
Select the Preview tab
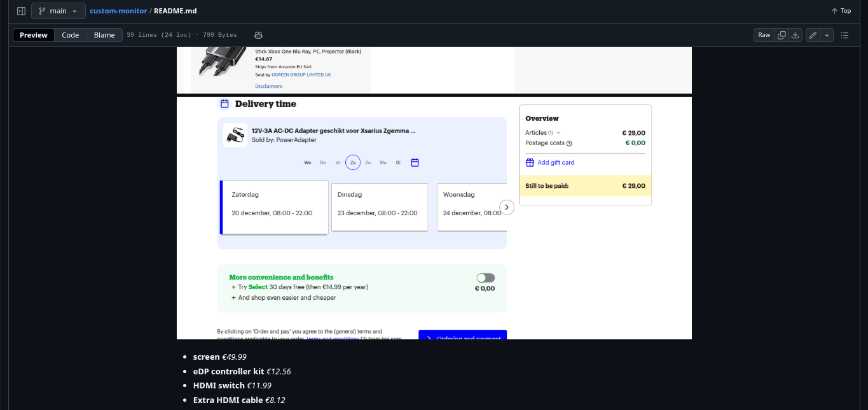click(34, 35)
